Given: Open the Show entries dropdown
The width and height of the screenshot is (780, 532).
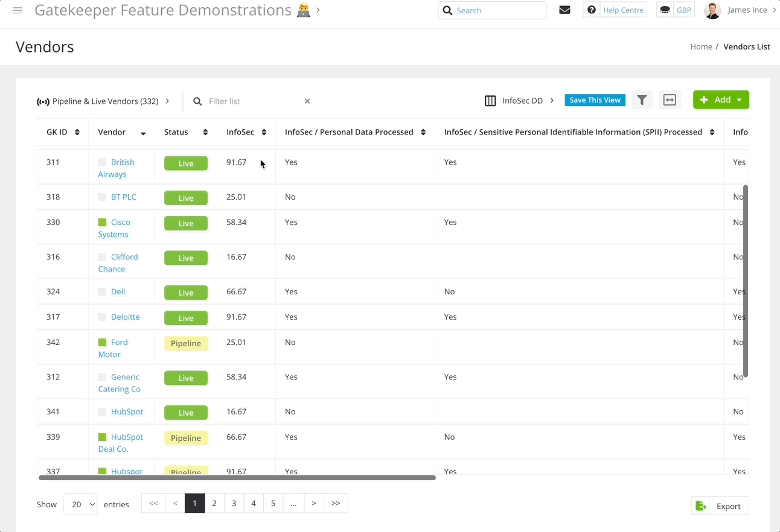Looking at the screenshot, I should (x=80, y=503).
